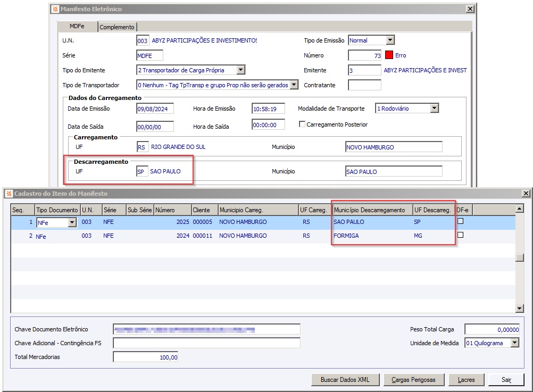Enable the Carregamento Posterior checkbox
Image resolution: width=533 pixels, height=392 pixels.
[302, 124]
